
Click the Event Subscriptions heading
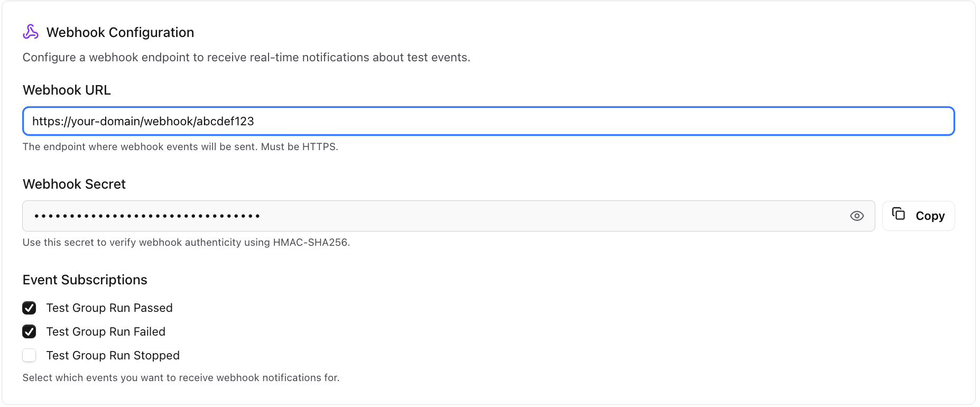[85, 280]
